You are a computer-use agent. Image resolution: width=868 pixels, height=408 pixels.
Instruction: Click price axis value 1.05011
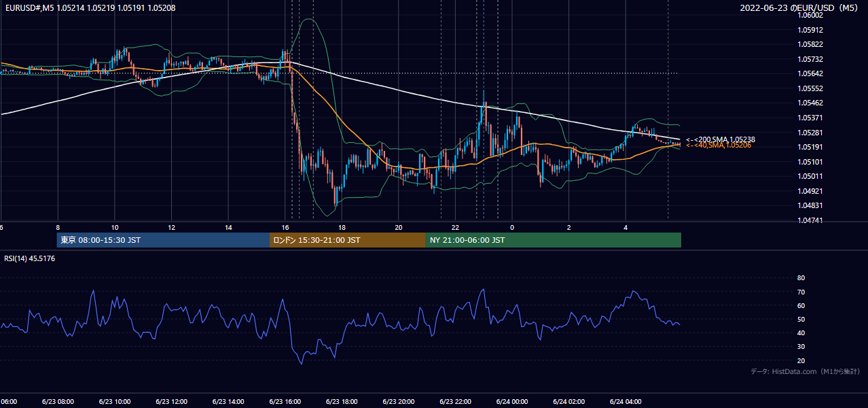coord(810,176)
